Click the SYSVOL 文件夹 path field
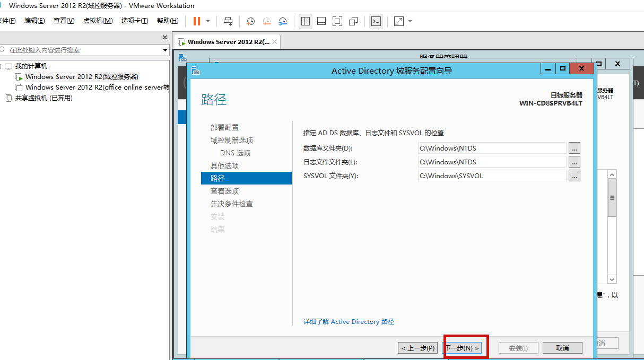Viewport: 644px width, 360px height. point(492,175)
